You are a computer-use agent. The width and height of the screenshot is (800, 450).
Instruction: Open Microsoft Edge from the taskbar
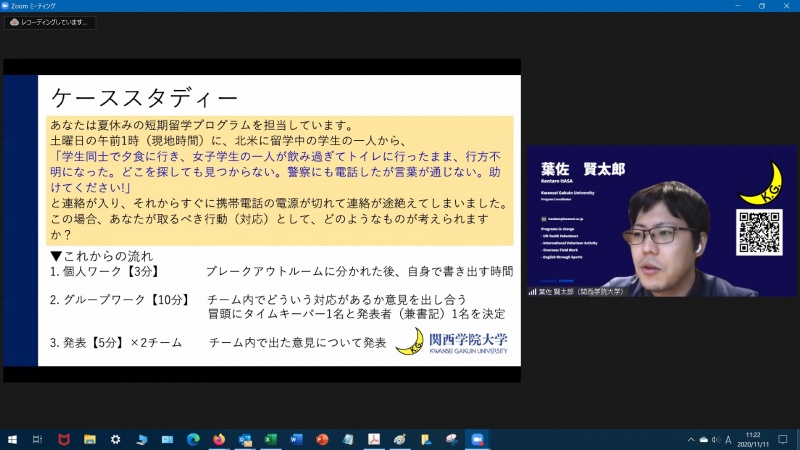click(x=193, y=439)
